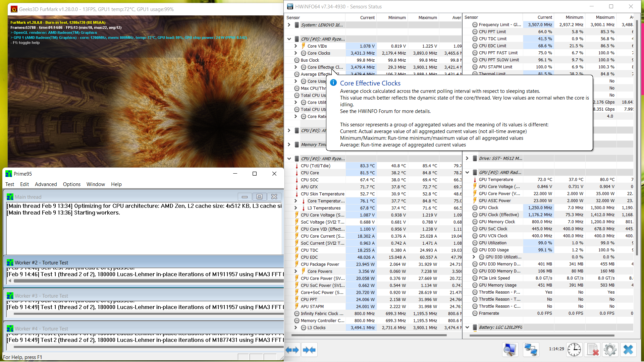Open the networked computers icon in HWiNFO toolbar
Screen dimensions: 644x362
click(x=531, y=350)
